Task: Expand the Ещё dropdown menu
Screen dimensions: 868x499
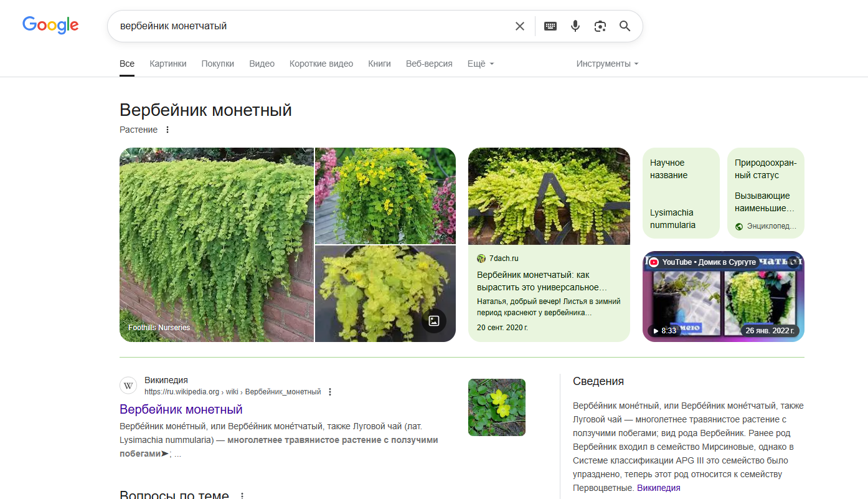Action: [x=480, y=64]
